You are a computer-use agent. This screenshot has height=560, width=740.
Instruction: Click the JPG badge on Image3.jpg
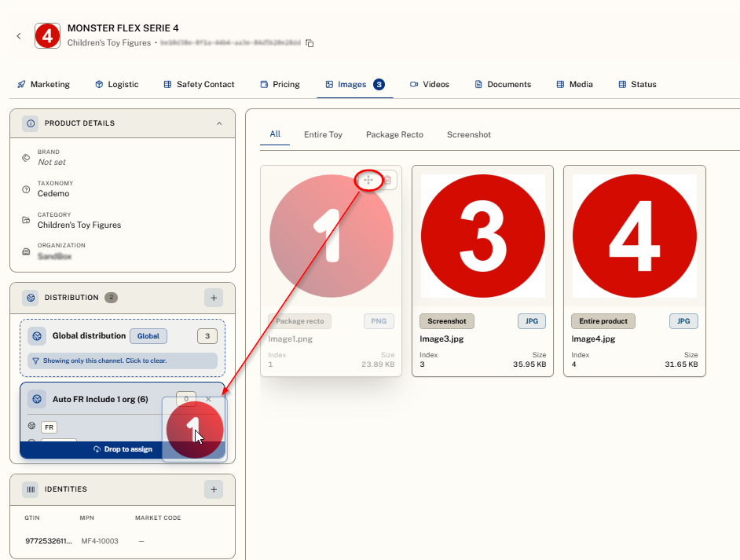coord(532,321)
